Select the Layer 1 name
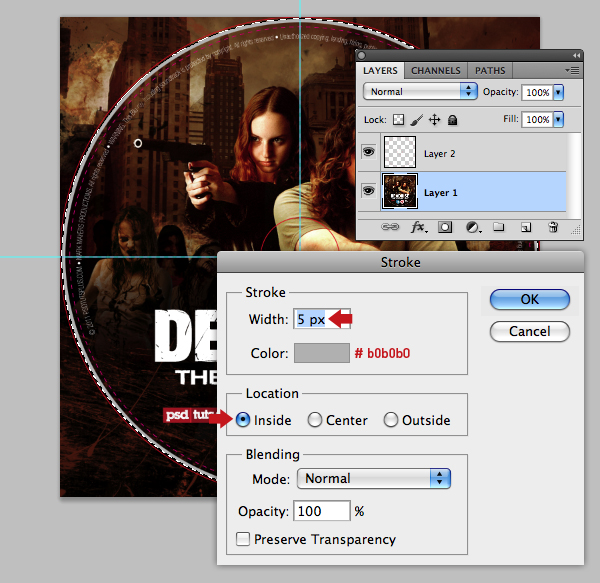 pos(440,193)
